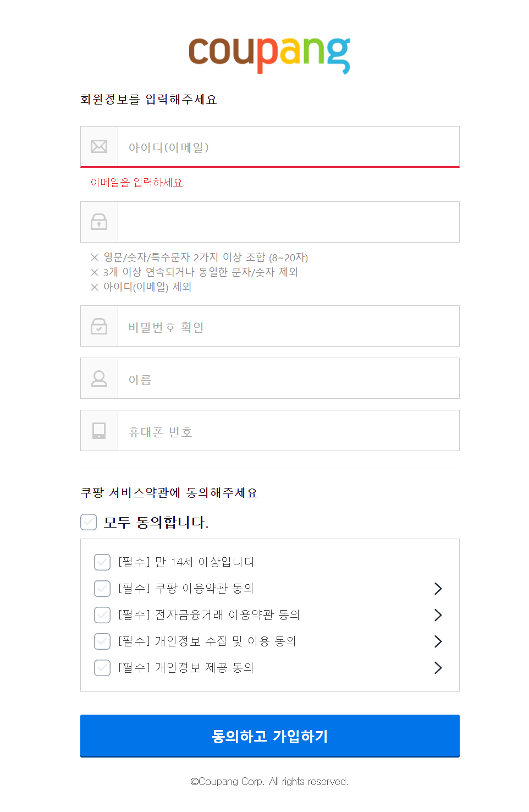Check the 만 14세 이상입니다 checkbox
This screenshot has height=812, width=529.
coord(102,562)
